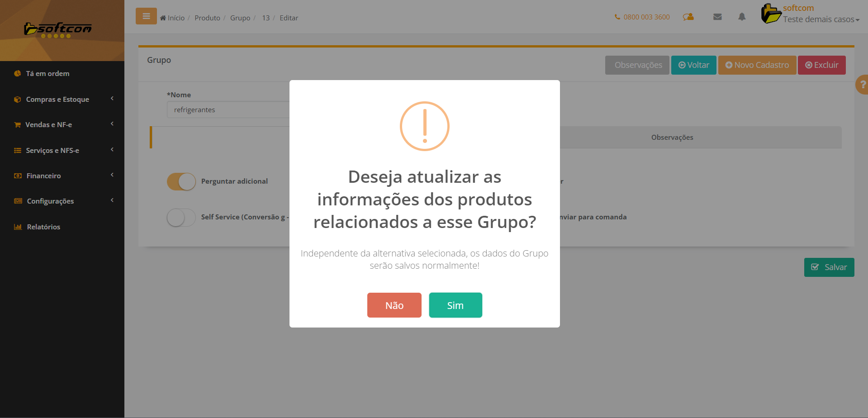Viewport: 868px width, 418px height.
Task: Open Teste demais casos user dropdown
Action: coord(821,19)
